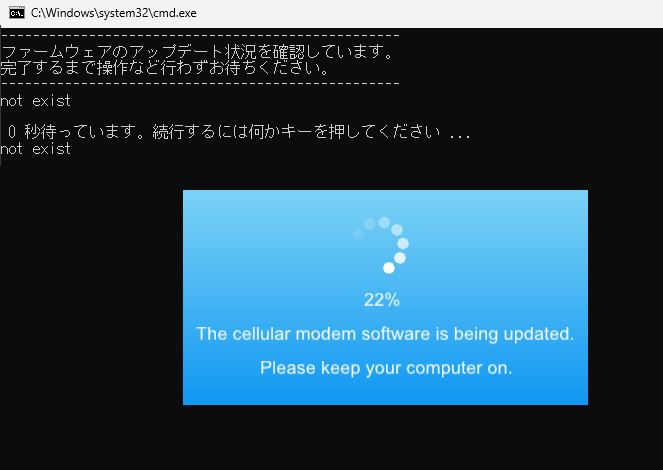Click the second 'not exist' output line
663x470 pixels.
[x=36, y=149]
